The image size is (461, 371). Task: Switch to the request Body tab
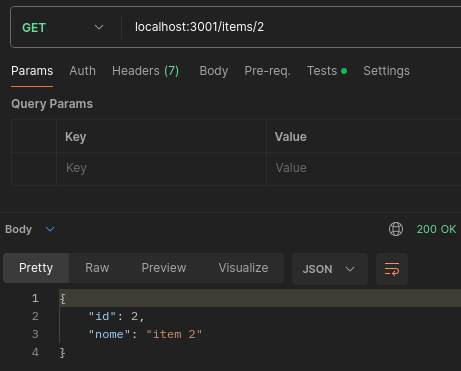point(214,71)
